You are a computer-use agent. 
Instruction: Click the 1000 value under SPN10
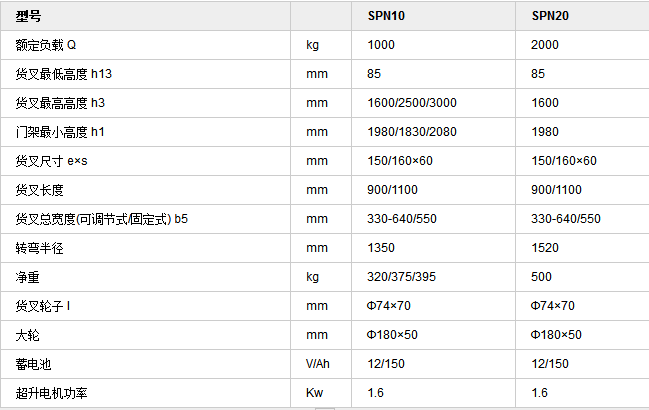pos(381,45)
